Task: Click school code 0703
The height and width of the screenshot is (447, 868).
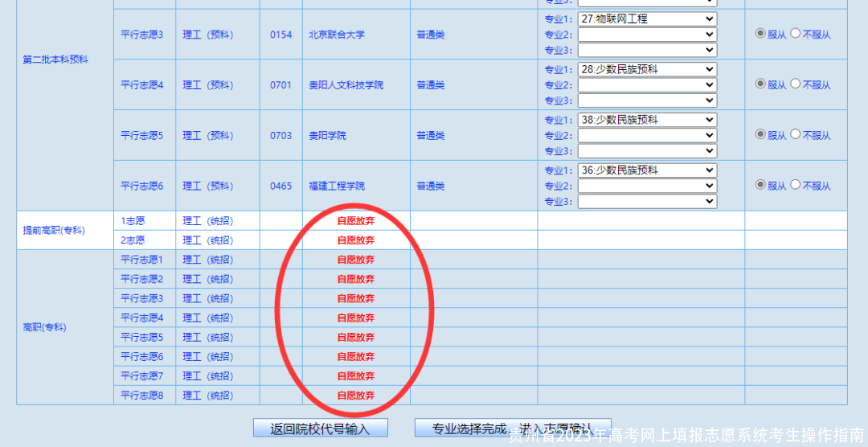Action: pyautogui.click(x=281, y=135)
